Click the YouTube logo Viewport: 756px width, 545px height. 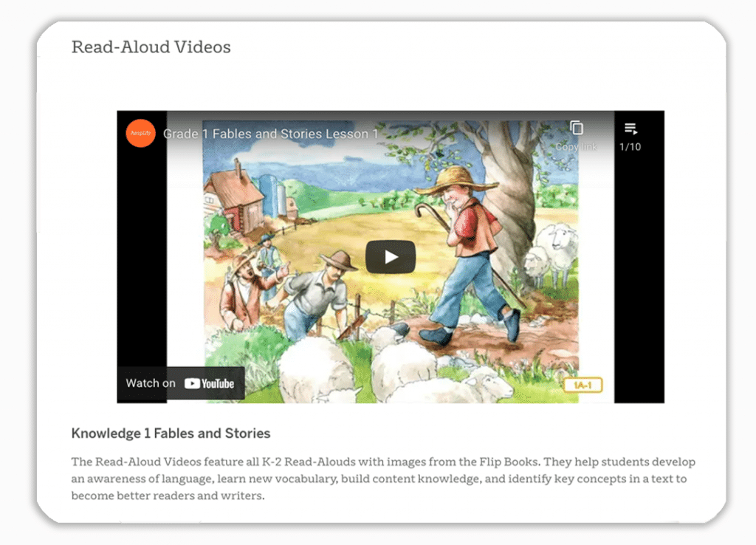pyautogui.click(x=209, y=384)
